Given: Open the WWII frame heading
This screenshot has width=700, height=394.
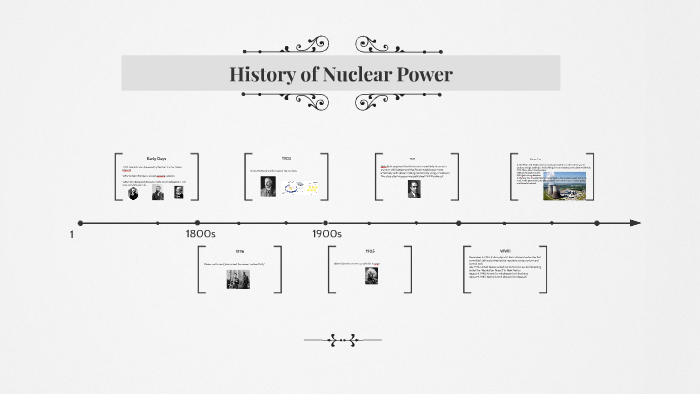Looking at the screenshot, I should pyautogui.click(x=505, y=251).
